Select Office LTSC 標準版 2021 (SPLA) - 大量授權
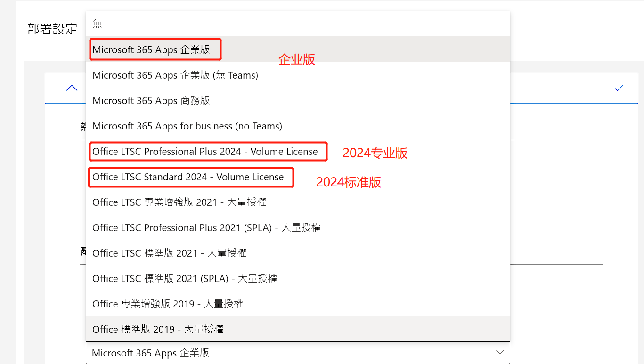Image resolution: width=644 pixels, height=364 pixels. point(298,278)
